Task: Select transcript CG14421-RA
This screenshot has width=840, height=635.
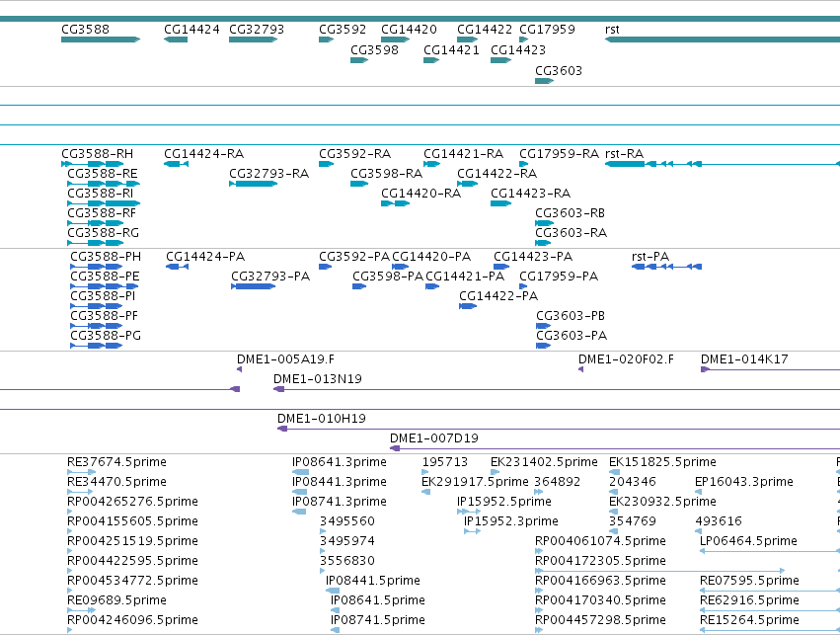Action: 431,164
